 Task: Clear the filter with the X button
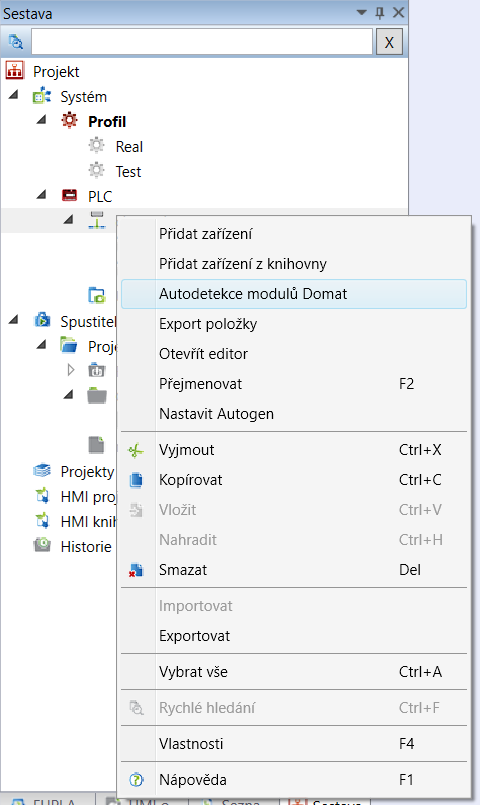pyautogui.click(x=389, y=42)
